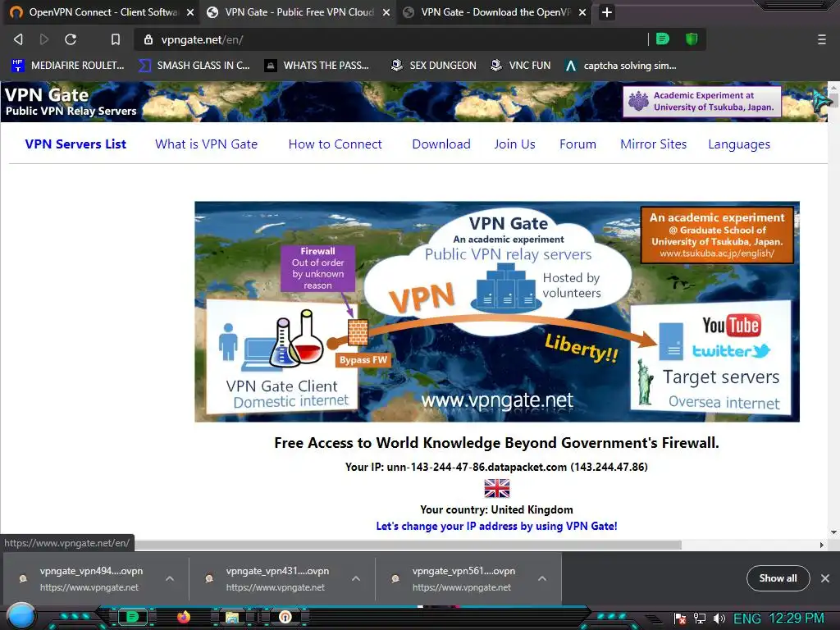Open the Join Us page
This screenshot has width=840, height=630.
[x=515, y=144]
